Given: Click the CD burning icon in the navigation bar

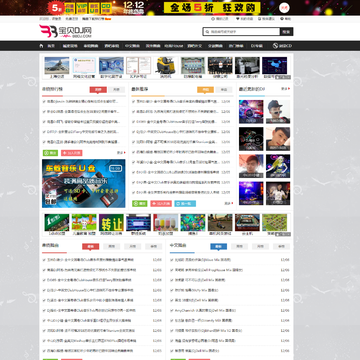Looking at the screenshot, I should (x=275, y=46).
